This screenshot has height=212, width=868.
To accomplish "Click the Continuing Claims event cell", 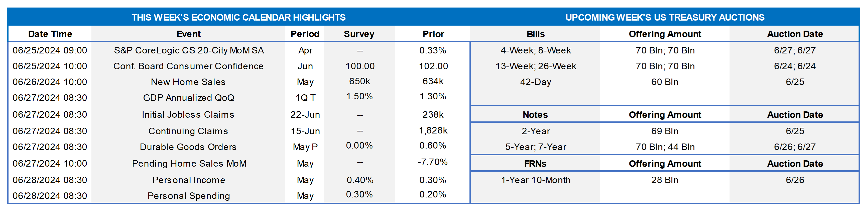I will [188, 131].
